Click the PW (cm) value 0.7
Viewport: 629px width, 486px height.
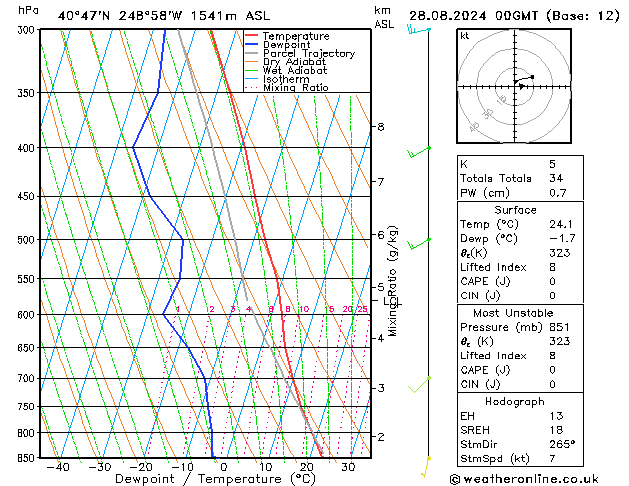[x=558, y=193]
